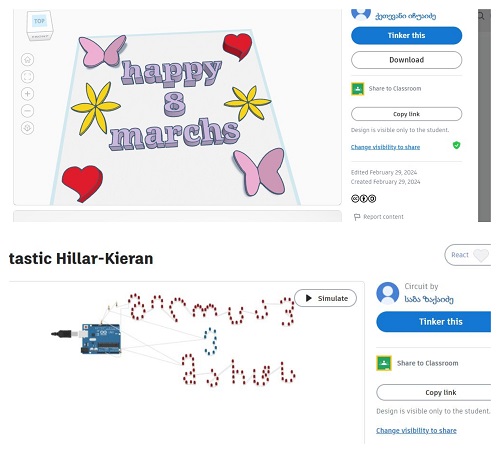This screenshot has width=500, height=453.
Task: Start the circuit with Simulate button
Action: (326, 298)
